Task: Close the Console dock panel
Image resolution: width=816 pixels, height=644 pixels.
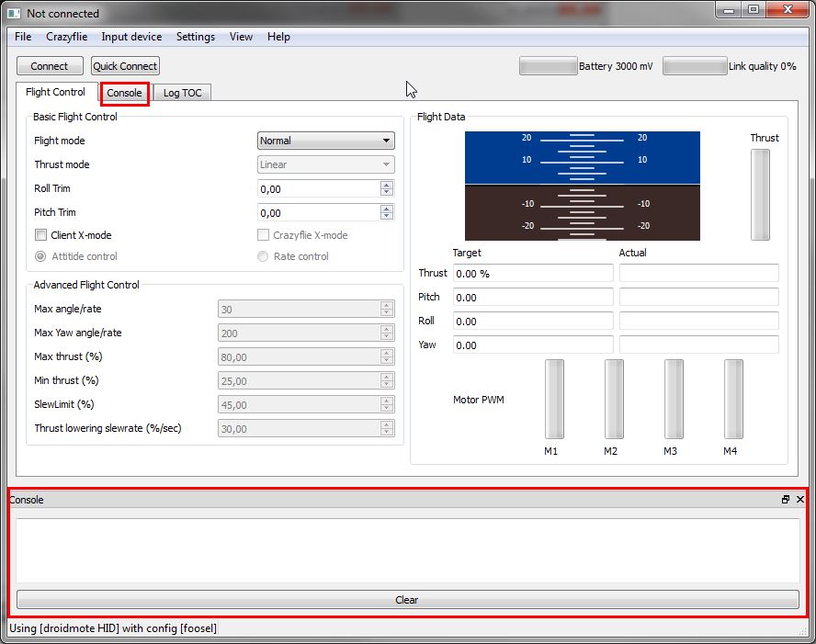Action: point(799,500)
